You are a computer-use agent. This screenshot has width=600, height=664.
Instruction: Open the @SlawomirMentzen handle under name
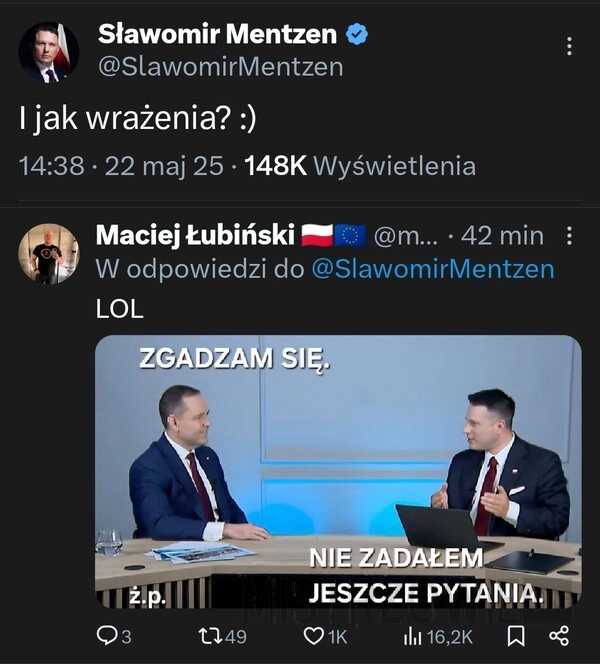220,67
